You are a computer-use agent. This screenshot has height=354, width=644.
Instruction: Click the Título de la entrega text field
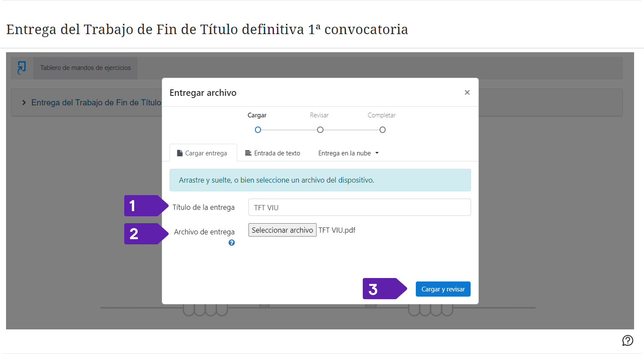359,208
